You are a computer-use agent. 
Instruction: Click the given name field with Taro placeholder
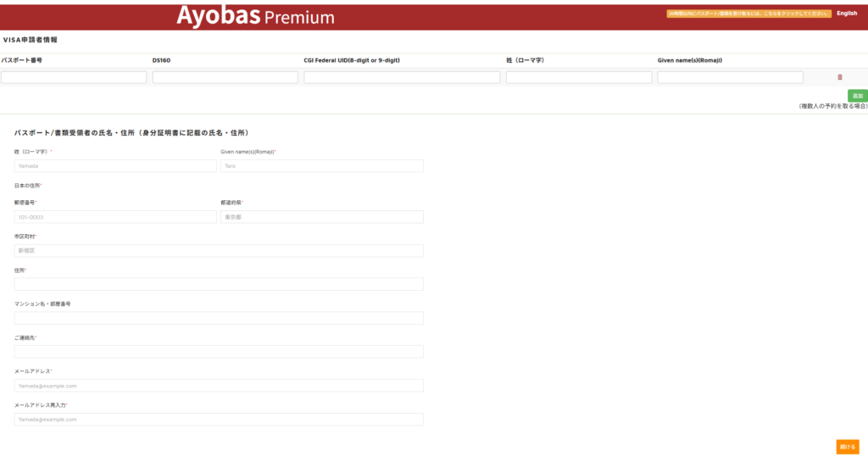point(321,166)
